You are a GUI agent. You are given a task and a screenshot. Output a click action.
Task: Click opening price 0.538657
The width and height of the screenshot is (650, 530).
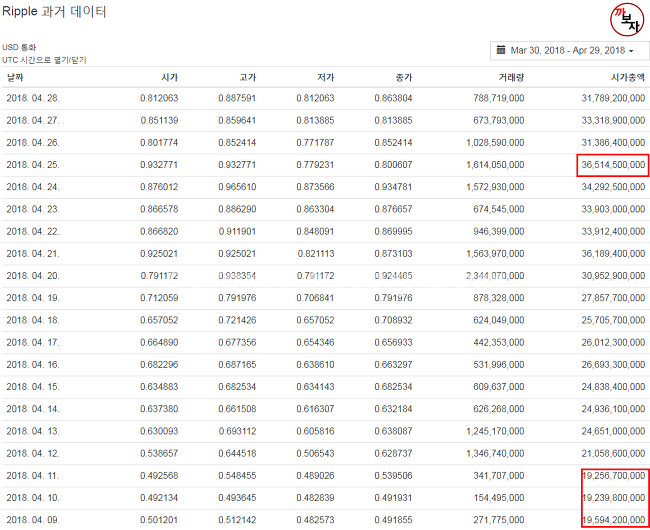pyautogui.click(x=159, y=453)
